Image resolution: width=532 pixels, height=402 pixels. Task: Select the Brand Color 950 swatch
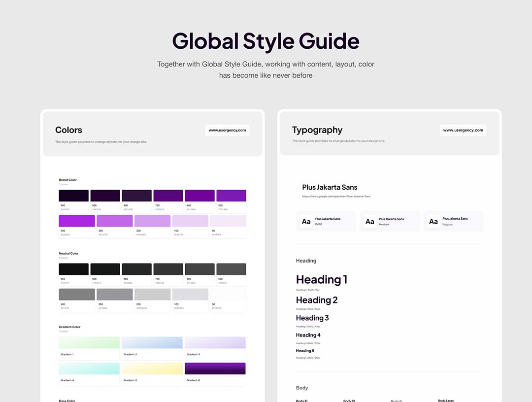coord(74,196)
